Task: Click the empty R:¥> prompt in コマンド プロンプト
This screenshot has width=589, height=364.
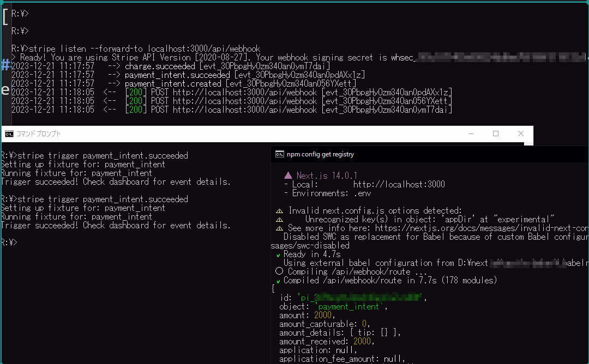Action: point(9,243)
